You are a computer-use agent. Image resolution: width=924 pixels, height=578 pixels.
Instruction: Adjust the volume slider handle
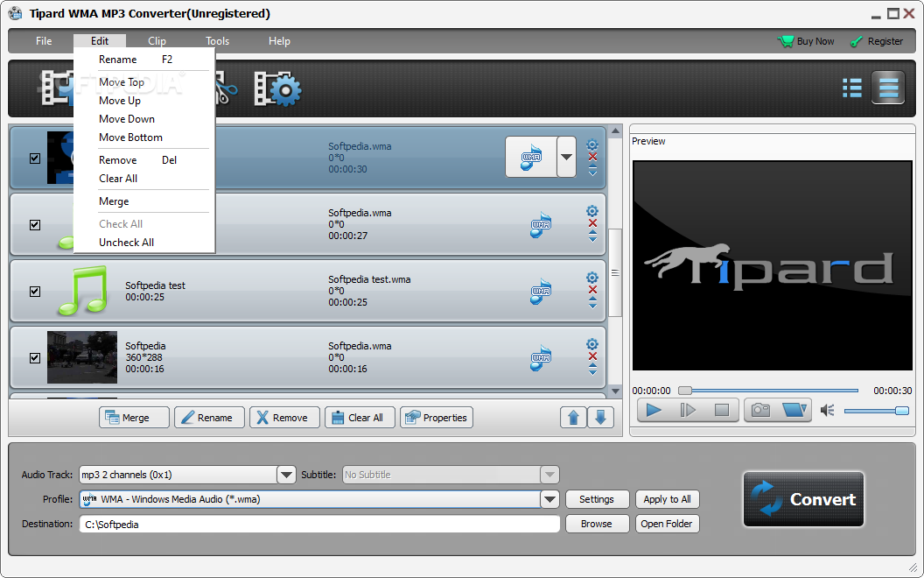tap(901, 411)
